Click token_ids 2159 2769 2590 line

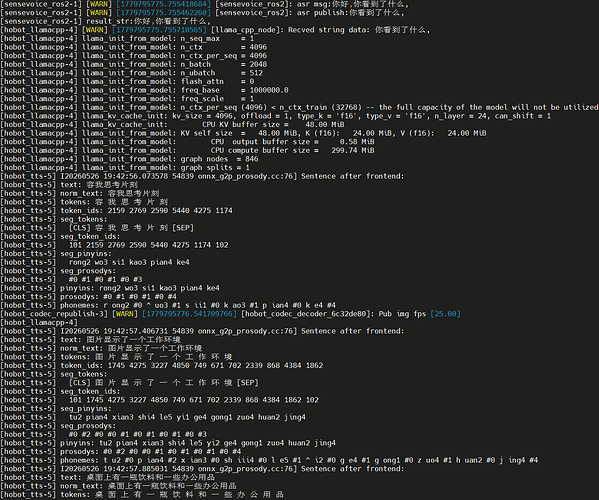116,210
